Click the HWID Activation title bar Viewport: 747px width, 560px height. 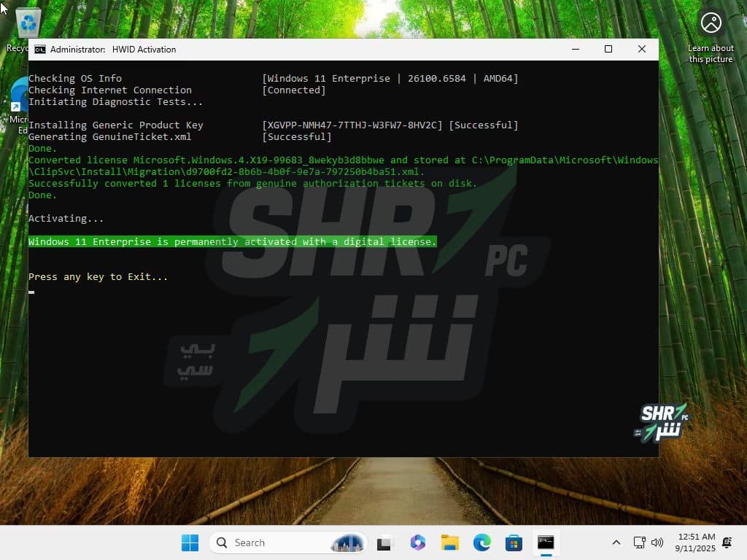point(328,50)
